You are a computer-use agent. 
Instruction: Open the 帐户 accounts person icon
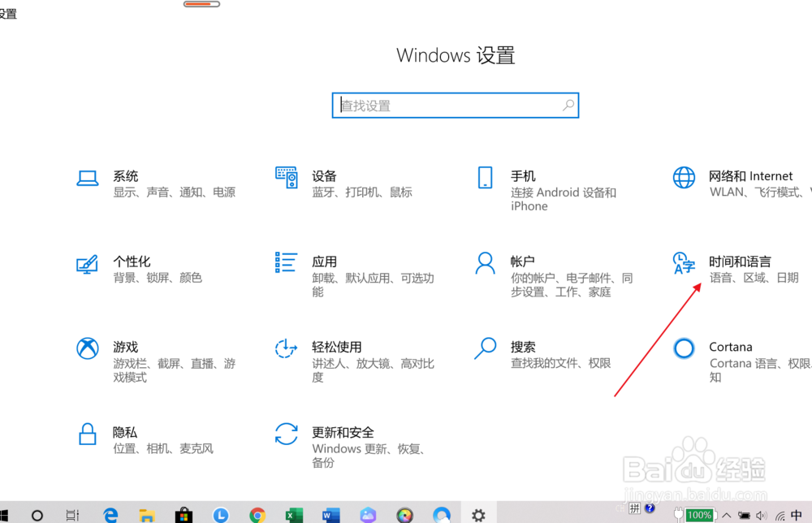pyautogui.click(x=486, y=263)
